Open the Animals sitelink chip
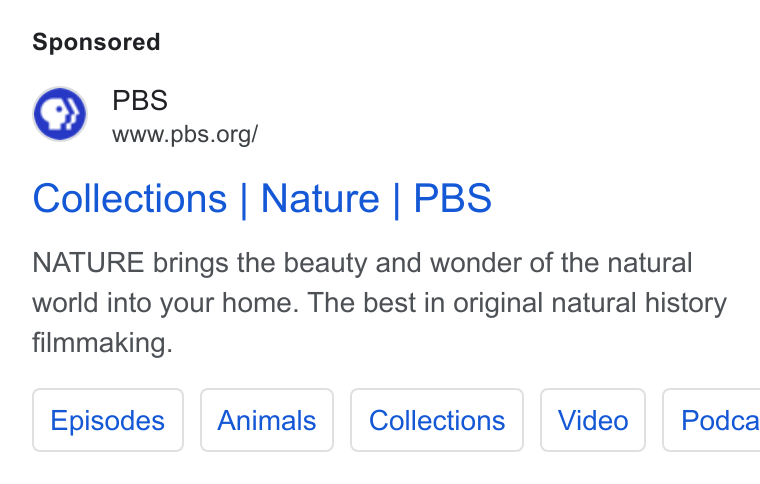 coord(267,420)
